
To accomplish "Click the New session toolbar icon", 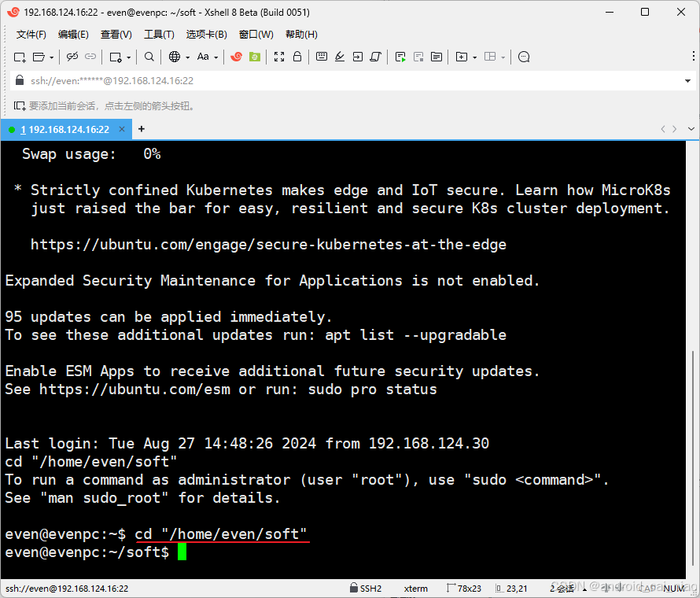I will pos(20,57).
